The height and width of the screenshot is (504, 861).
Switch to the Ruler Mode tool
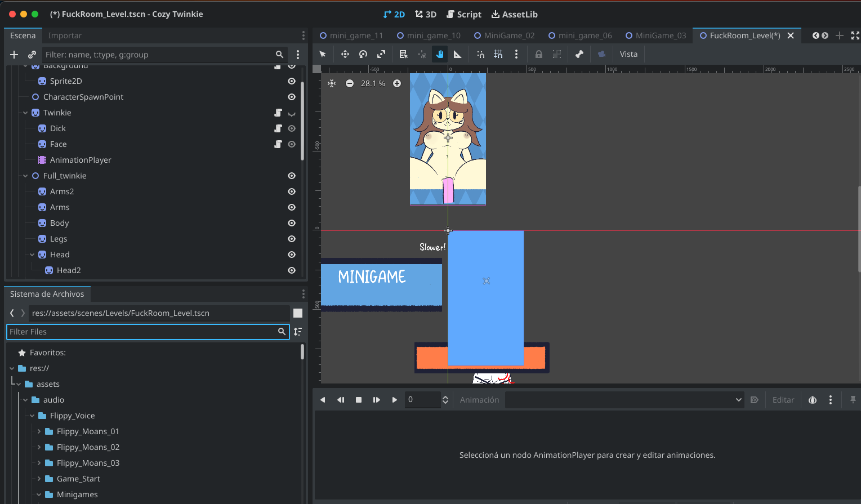tap(457, 54)
